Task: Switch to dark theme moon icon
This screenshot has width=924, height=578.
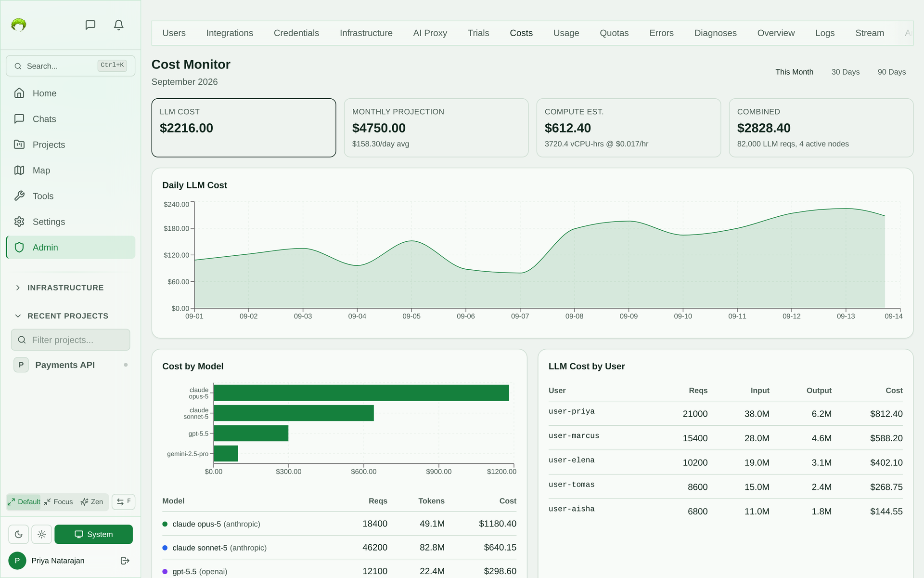Action: (x=19, y=534)
